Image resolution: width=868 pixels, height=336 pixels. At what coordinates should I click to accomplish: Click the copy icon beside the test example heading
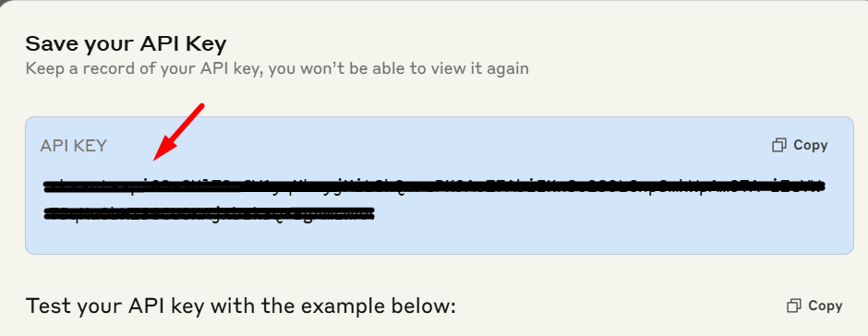tap(794, 306)
